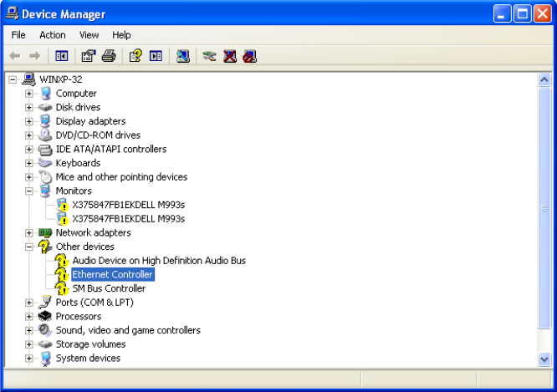The width and height of the screenshot is (557, 392).
Task: Select Audio Device on High Definition Audio Bus
Action: 159,261
